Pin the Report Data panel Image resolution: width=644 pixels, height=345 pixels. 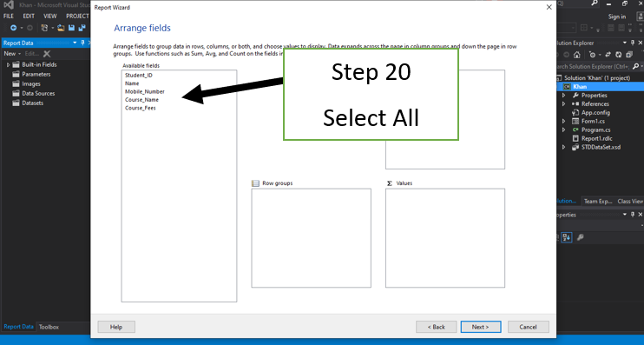(82, 43)
